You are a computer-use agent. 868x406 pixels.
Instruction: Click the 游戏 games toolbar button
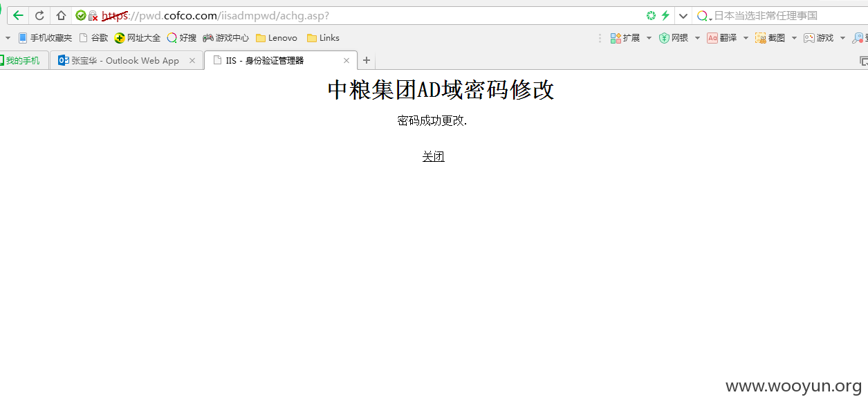coord(819,38)
